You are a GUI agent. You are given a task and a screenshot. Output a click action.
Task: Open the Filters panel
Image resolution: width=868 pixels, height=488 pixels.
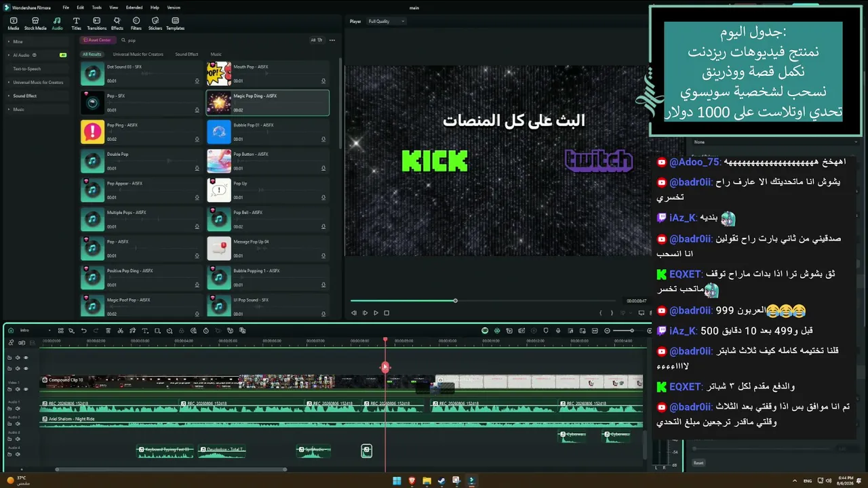[x=136, y=23]
